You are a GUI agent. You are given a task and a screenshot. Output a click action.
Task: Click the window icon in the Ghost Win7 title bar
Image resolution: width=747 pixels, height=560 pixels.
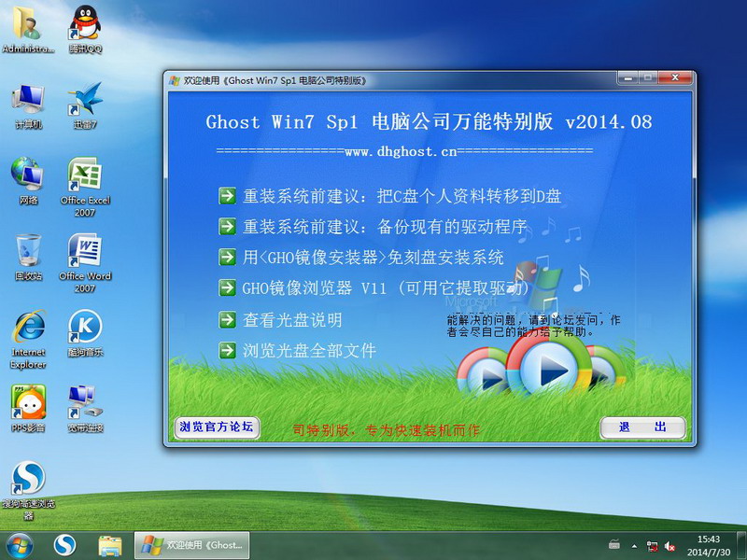coord(175,80)
